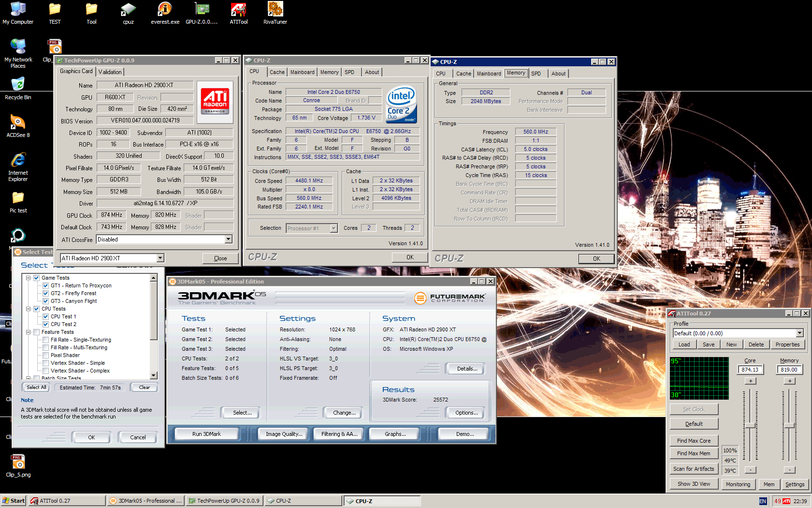Open the Tool folder on the desktop
The height and width of the screenshot is (508, 812).
91,13
